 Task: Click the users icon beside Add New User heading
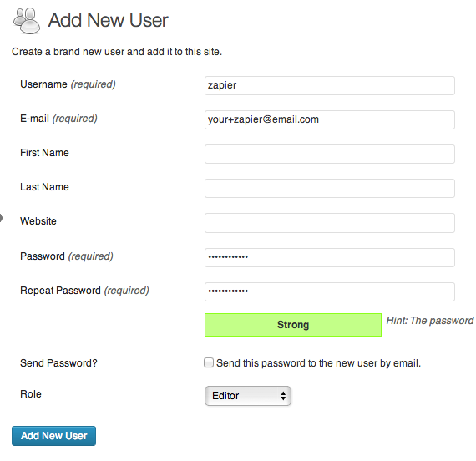(27, 21)
